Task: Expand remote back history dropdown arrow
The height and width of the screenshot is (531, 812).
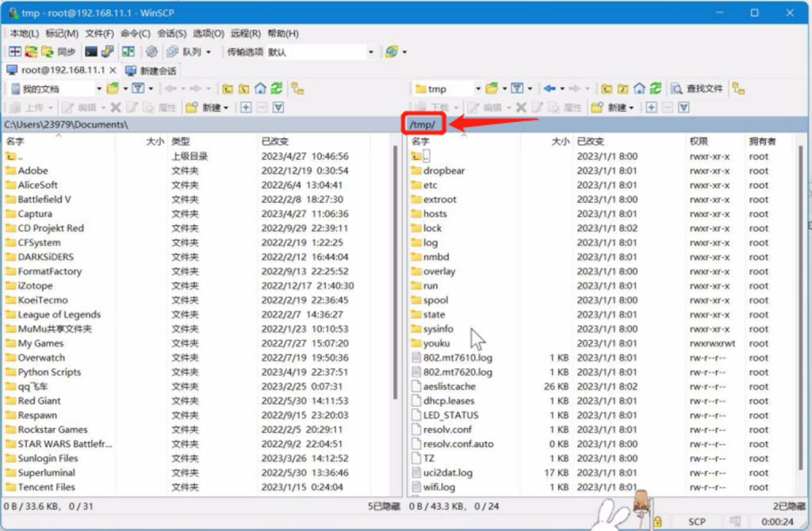Action: pos(562,90)
